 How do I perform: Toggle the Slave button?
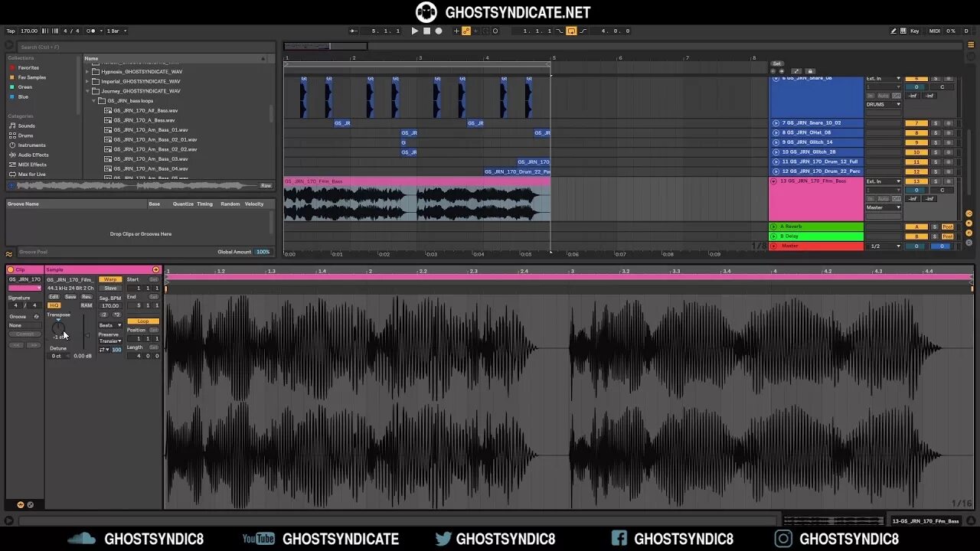click(x=110, y=288)
